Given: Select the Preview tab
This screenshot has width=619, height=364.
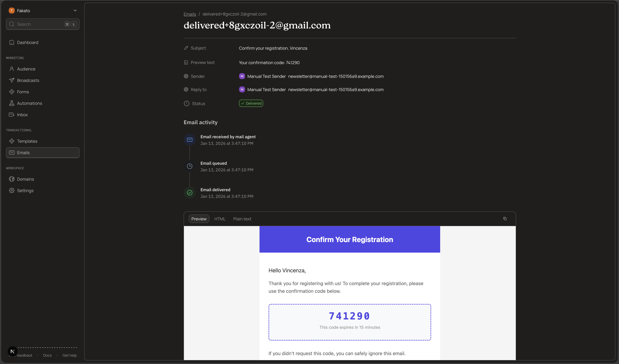Looking at the screenshot, I should [199, 219].
